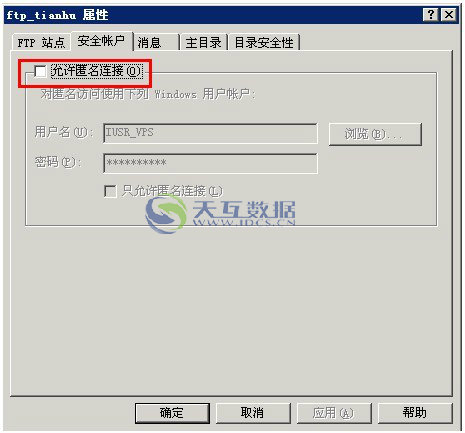Click the 天互数据 watermark text

click(x=244, y=209)
